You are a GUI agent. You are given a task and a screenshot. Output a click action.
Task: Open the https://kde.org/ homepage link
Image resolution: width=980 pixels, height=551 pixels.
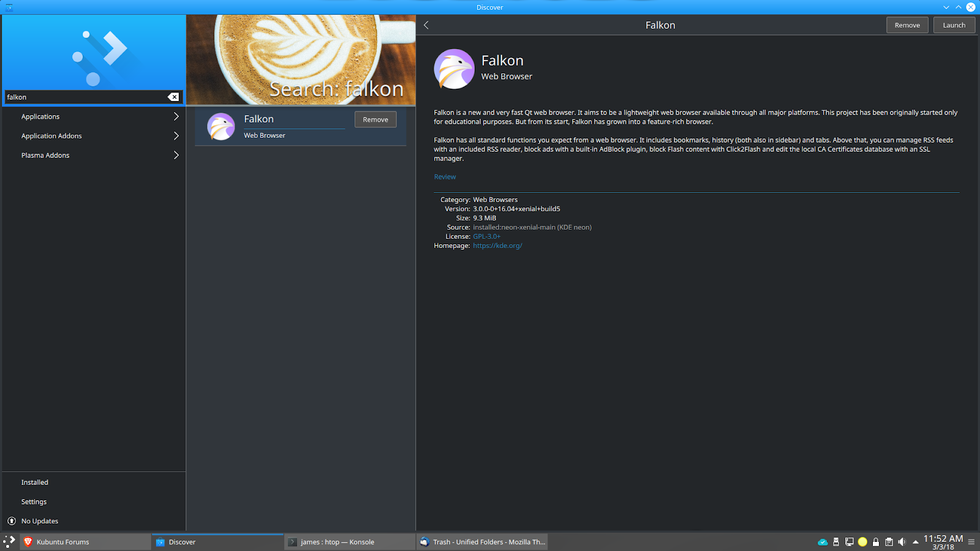pos(497,246)
